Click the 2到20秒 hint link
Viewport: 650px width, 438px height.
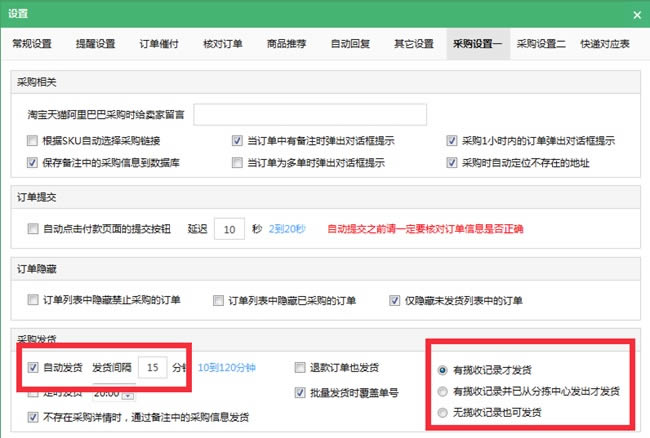287,229
